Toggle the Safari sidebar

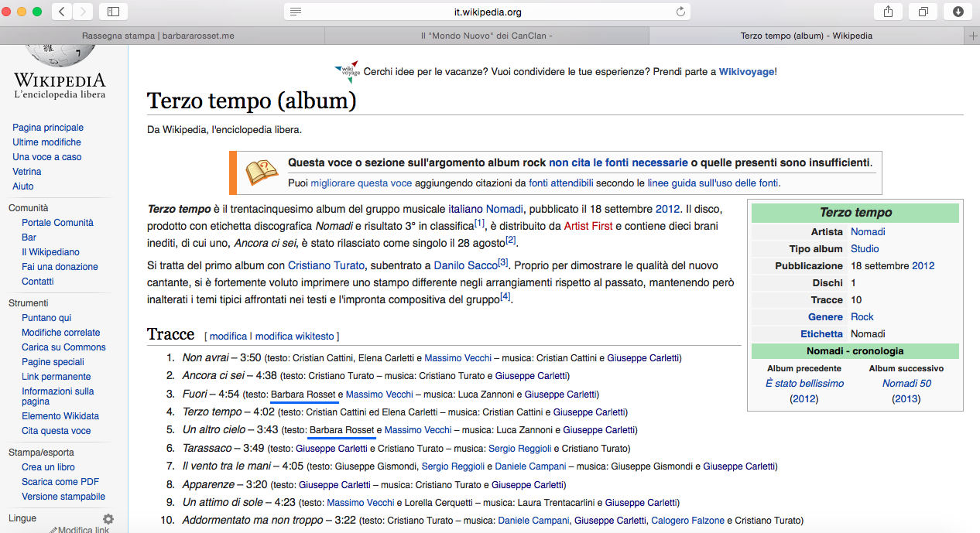pyautogui.click(x=113, y=12)
